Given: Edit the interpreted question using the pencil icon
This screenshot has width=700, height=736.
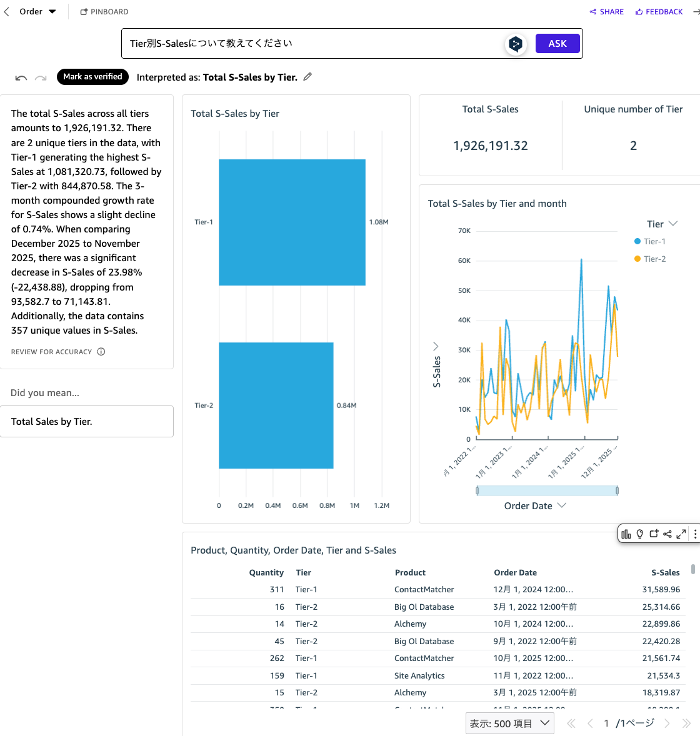Looking at the screenshot, I should pos(307,76).
